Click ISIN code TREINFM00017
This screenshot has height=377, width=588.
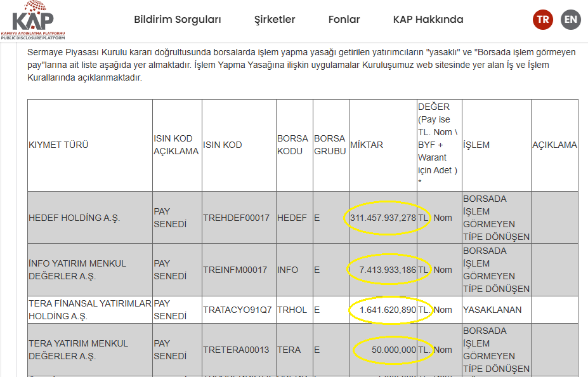235,270
